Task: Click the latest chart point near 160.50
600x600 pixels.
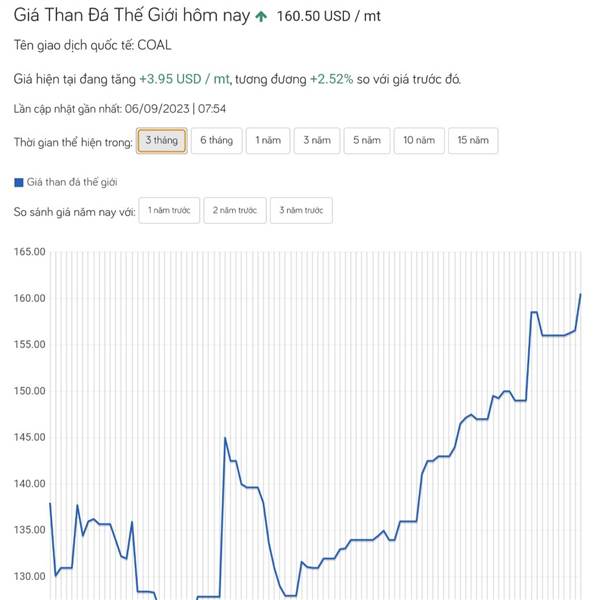Action: point(580,294)
